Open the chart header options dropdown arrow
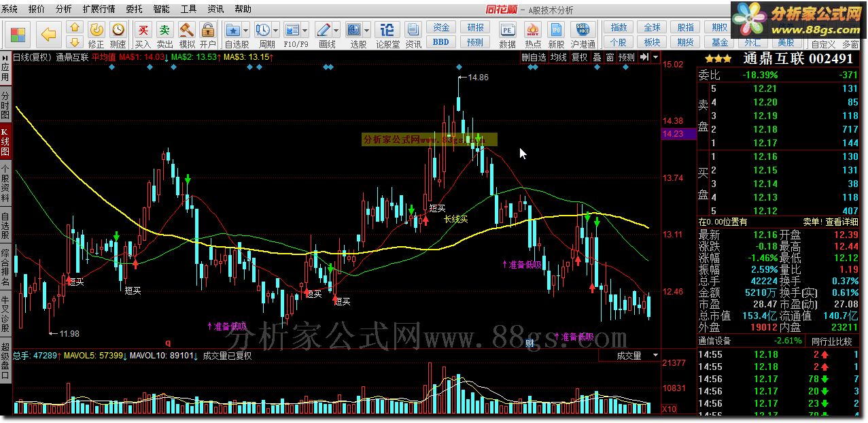 point(655,58)
